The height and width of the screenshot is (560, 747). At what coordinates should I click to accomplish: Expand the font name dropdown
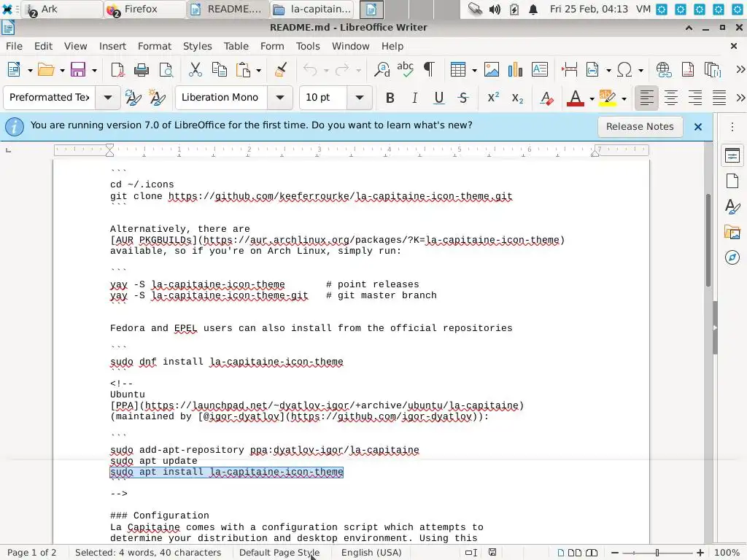(x=280, y=98)
